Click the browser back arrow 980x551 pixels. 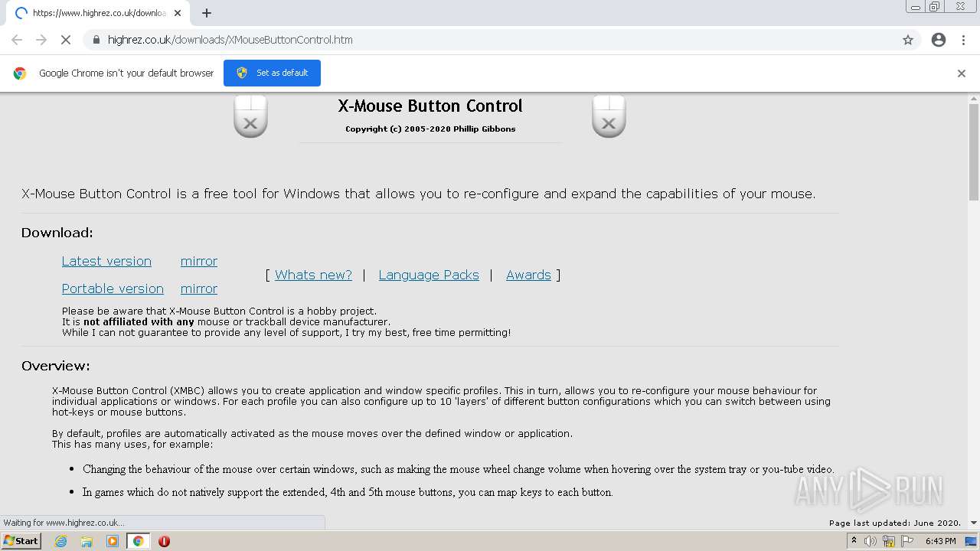click(x=17, y=40)
